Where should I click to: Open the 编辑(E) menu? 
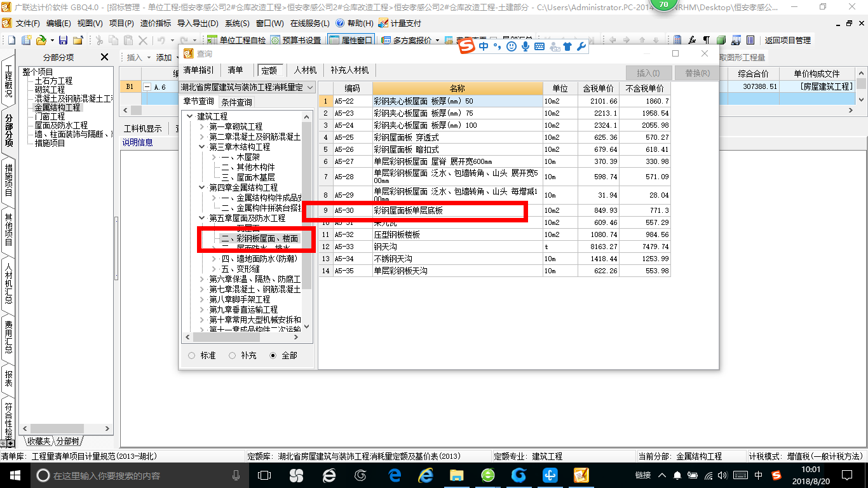[x=59, y=23]
